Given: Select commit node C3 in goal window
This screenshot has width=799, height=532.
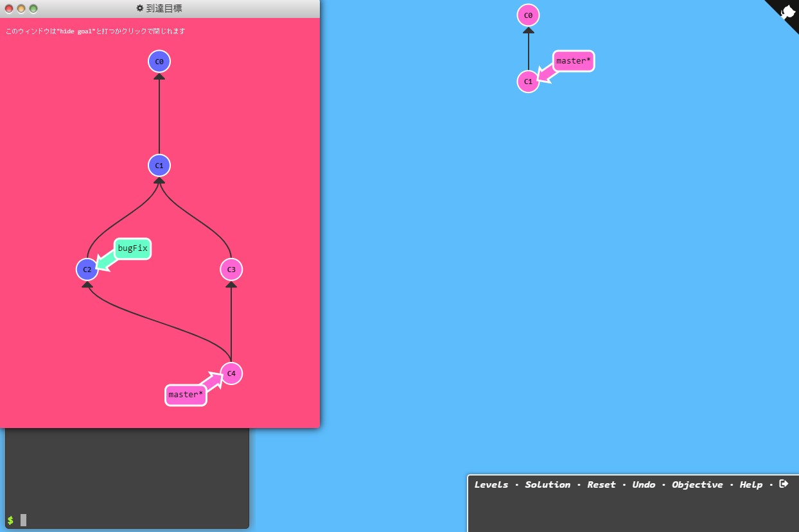Looking at the screenshot, I should 231,270.
